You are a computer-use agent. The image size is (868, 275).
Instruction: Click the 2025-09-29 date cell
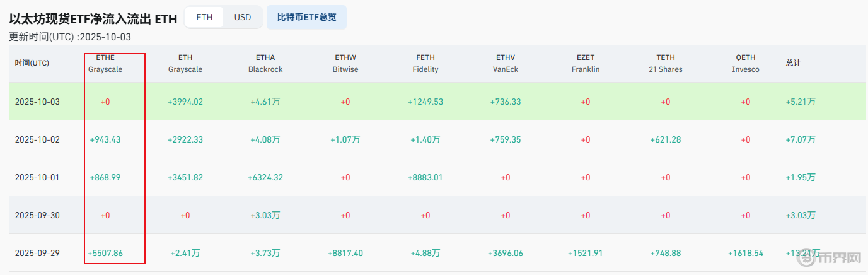[37, 253]
